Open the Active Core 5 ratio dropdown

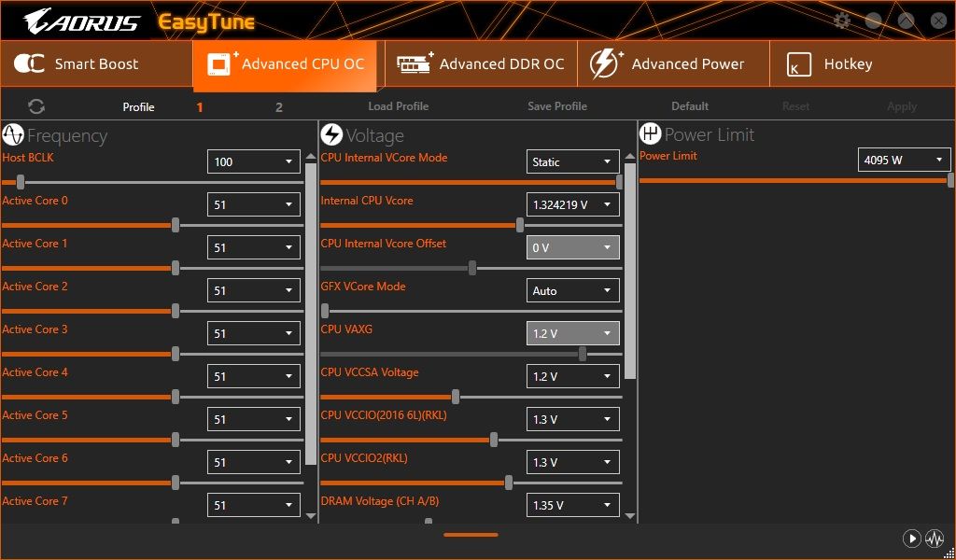(x=254, y=419)
